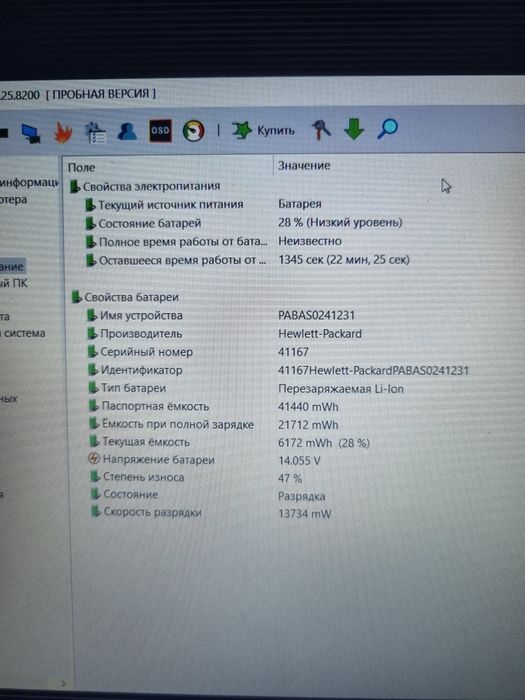Click the value 13734 mW
The image size is (525, 700).
(304, 513)
